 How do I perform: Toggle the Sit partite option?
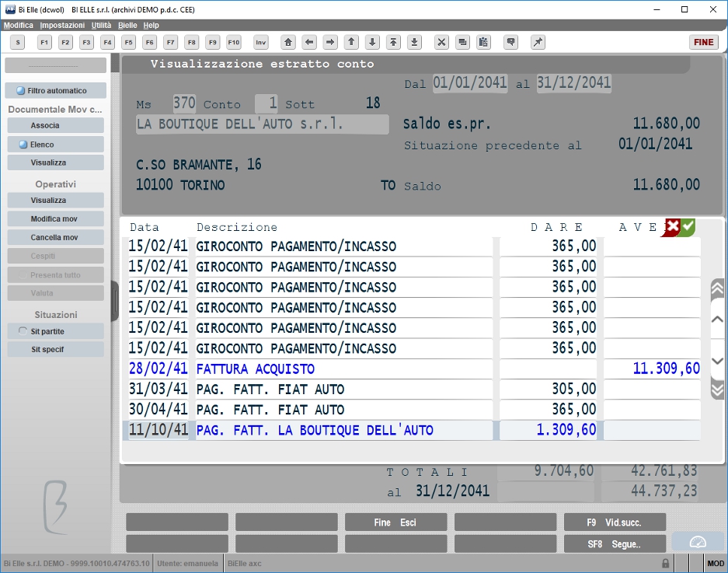coord(56,331)
